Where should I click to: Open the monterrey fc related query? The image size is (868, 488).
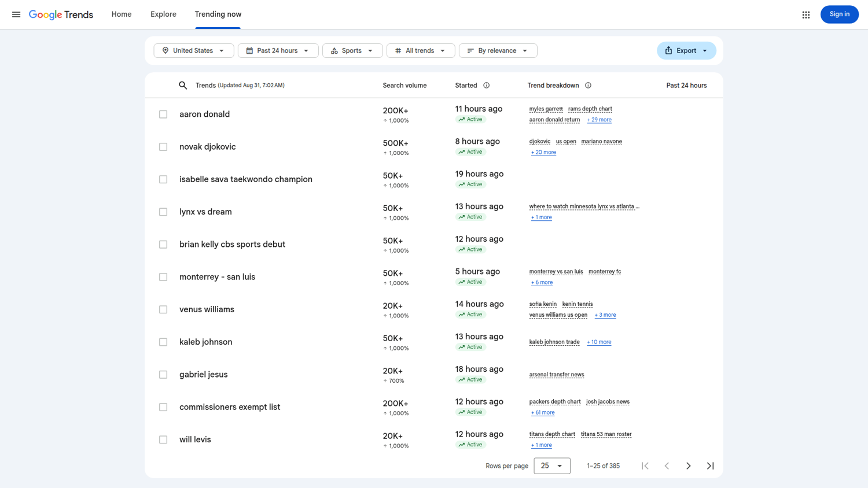pos(605,271)
